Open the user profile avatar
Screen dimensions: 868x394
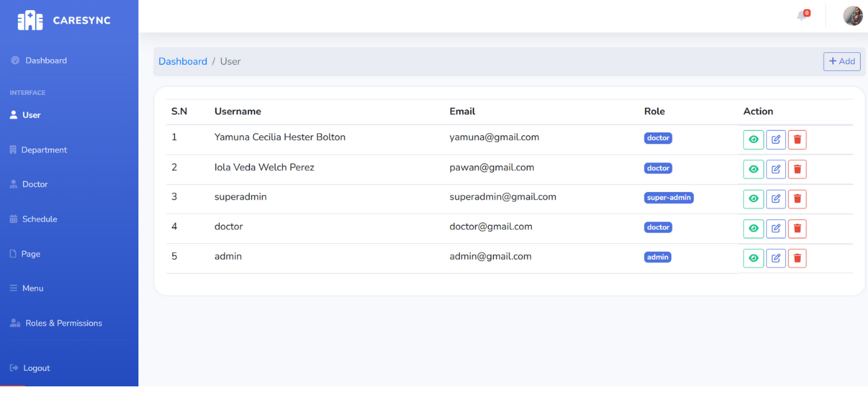[x=852, y=16]
